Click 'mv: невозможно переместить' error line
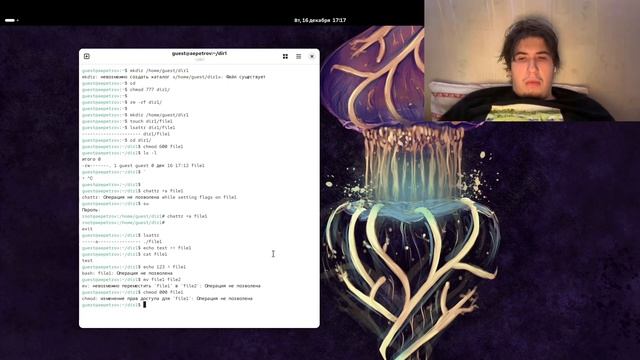The height and width of the screenshot is (360, 640). (171, 286)
